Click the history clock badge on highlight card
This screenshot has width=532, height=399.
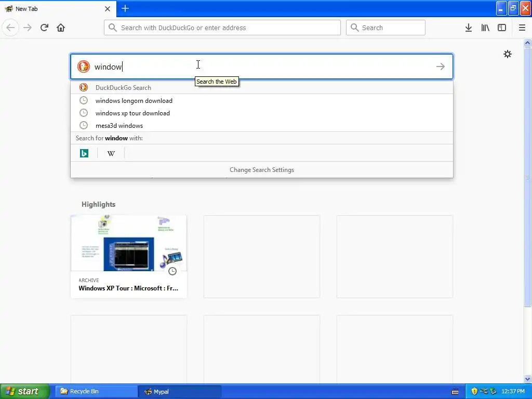click(x=172, y=271)
